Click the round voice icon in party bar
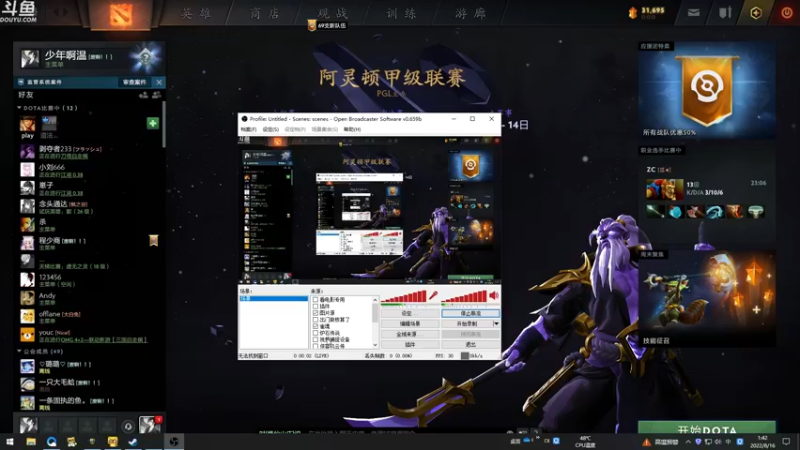This screenshot has height=450, width=800. click(x=128, y=426)
